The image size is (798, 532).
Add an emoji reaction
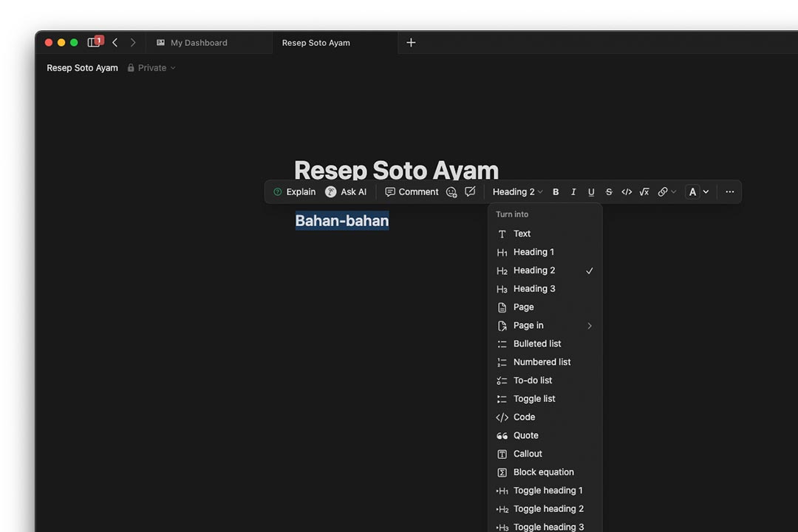451,192
